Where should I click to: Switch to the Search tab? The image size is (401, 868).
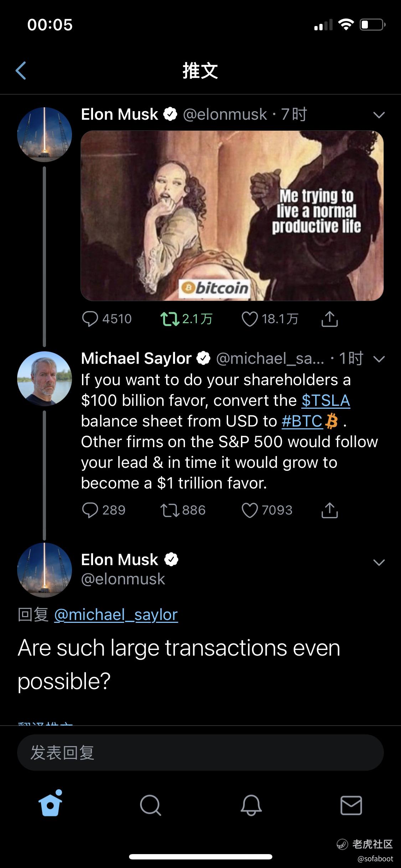coord(150,805)
